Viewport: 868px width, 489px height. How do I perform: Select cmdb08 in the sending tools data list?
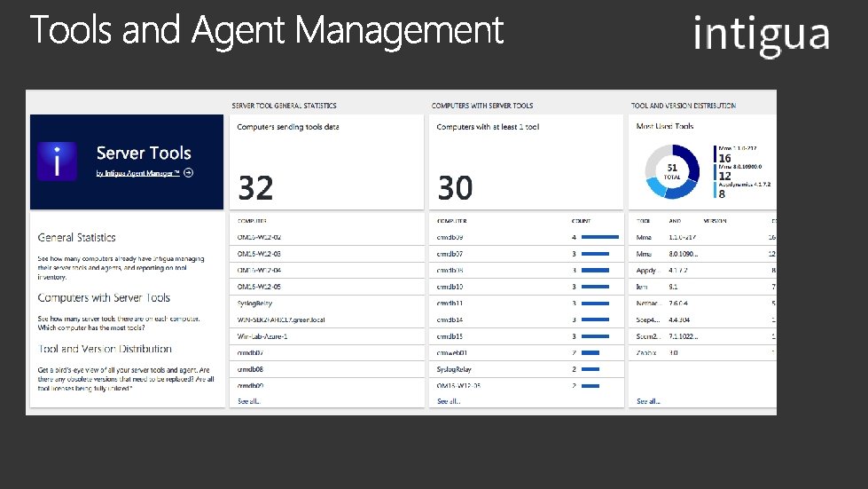pos(326,369)
